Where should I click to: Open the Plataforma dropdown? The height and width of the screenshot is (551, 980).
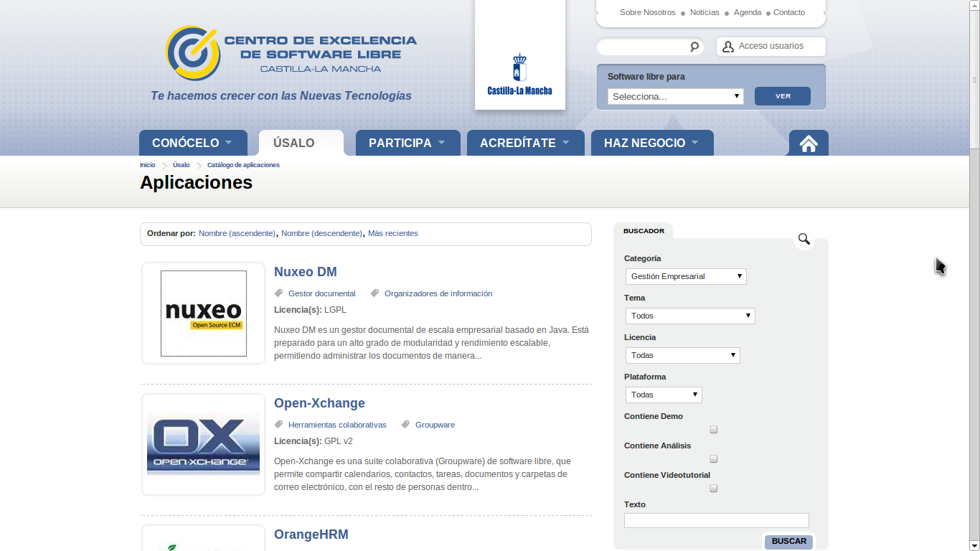click(664, 395)
